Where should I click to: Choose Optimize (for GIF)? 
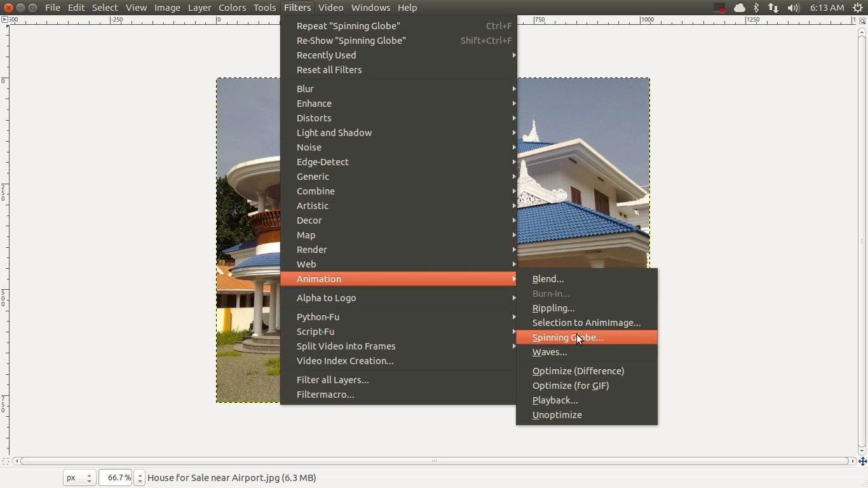point(571,386)
